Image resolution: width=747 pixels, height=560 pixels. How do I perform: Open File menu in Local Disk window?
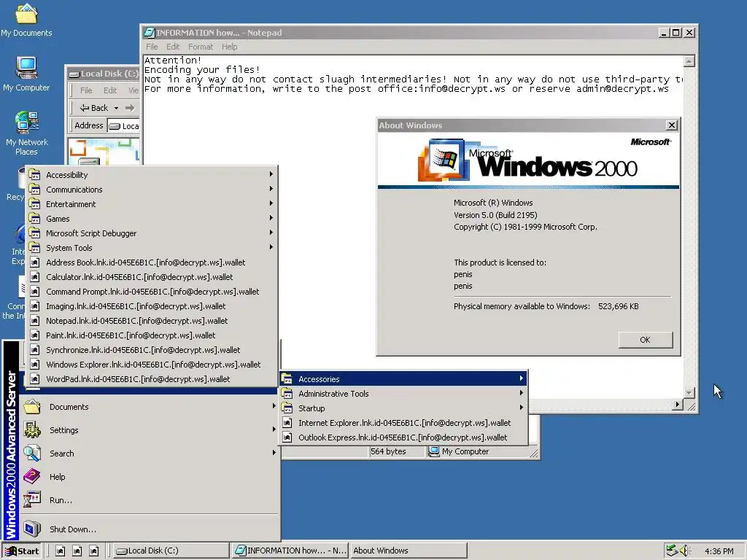86,90
